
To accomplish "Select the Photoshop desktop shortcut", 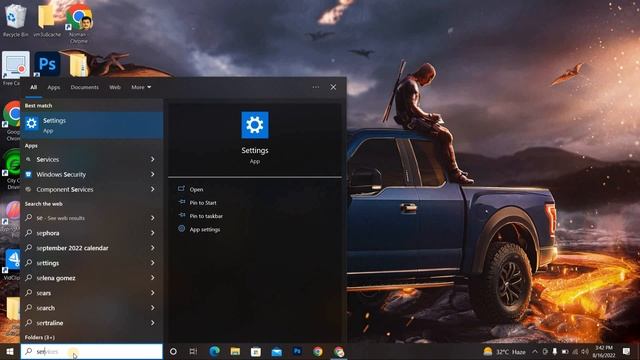I will tap(47, 64).
